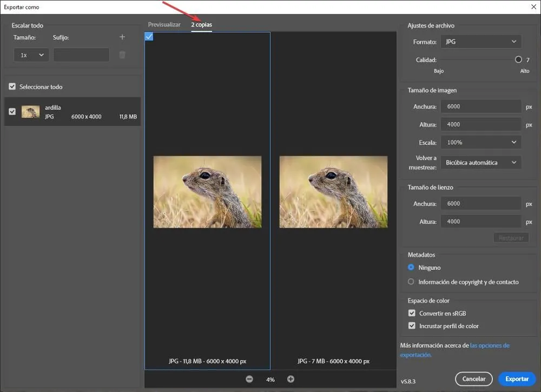The image size is (541, 392).
Task: Click the Calidad value 7
Action: pyautogui.click(x=527, y=60)
